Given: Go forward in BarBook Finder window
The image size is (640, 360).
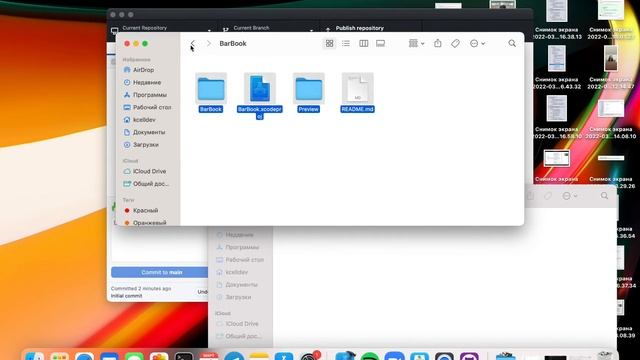Looking at the screenshot, I should pyautogui.click(x=209, y=43).
